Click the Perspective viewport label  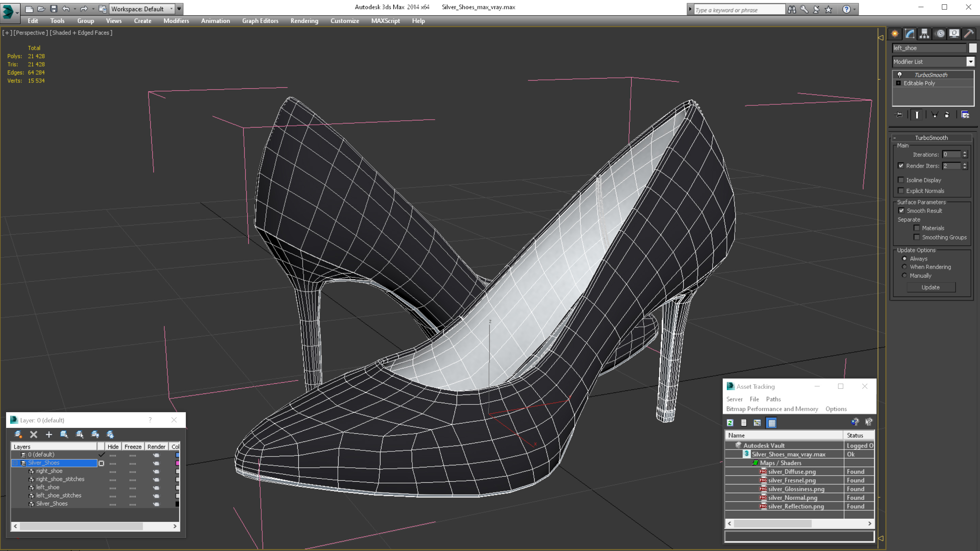click(x=30, y=33)
